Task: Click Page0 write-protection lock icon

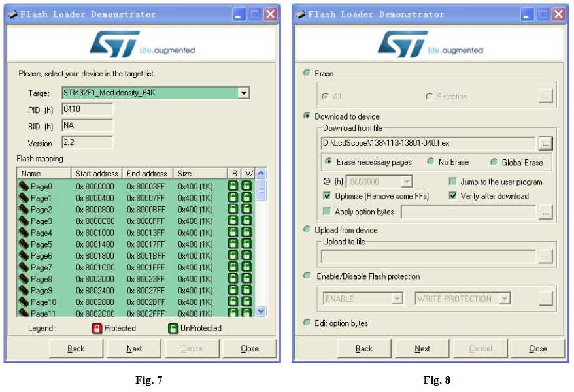Action: pyautogui.click(x=246, y=186)
